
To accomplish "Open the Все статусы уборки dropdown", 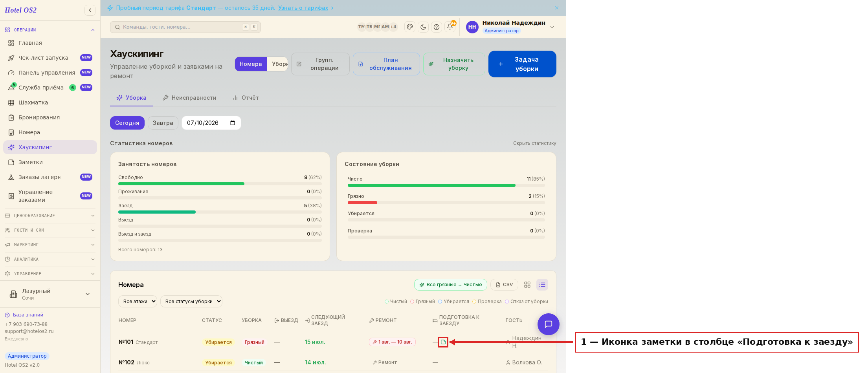I will tap(191, 302).
